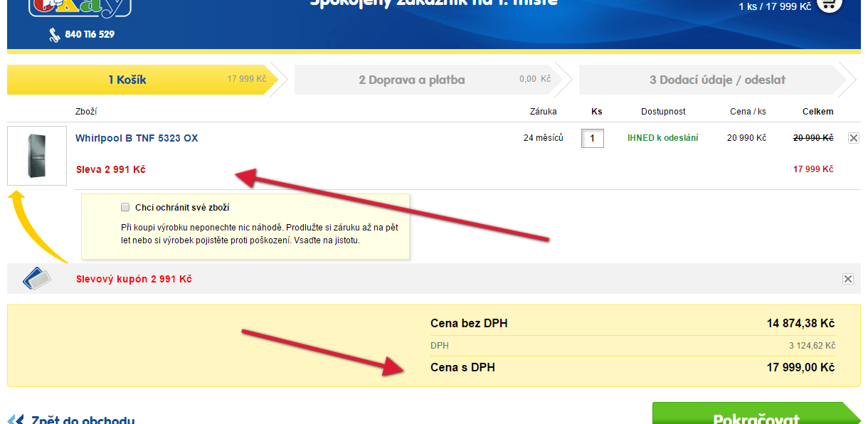Remove the Slevový kupón discount coupon

(847, 279)
